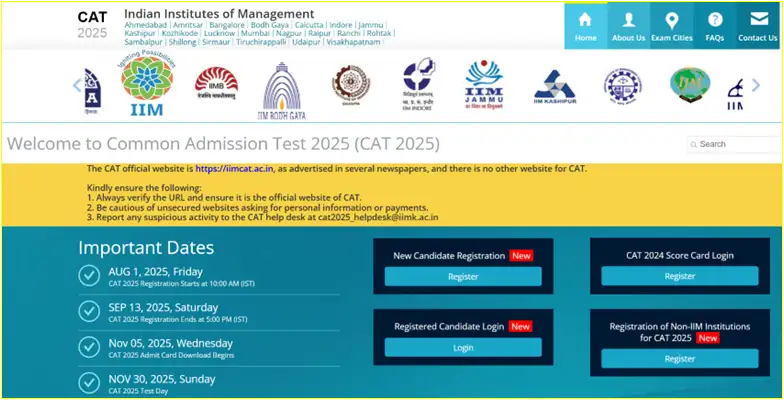Screen dimensions: 784x400
Task: Select the IIM Jammu logo
Action: [x=484, y=85]
